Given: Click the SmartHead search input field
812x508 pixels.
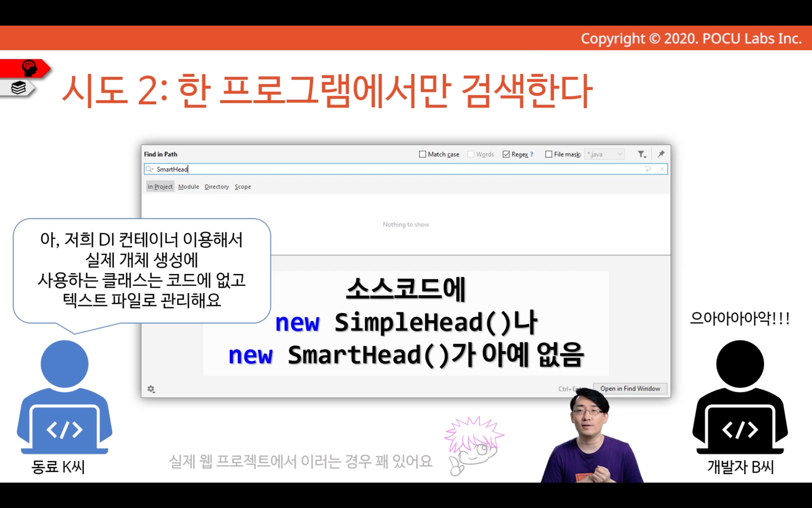Looking at the screenshot, I should (406, 169).
